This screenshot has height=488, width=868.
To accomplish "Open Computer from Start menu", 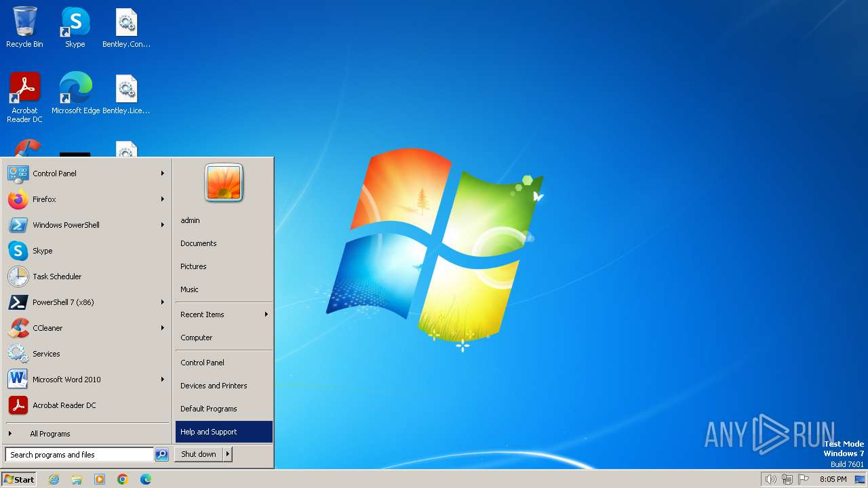I will point(224,338).
